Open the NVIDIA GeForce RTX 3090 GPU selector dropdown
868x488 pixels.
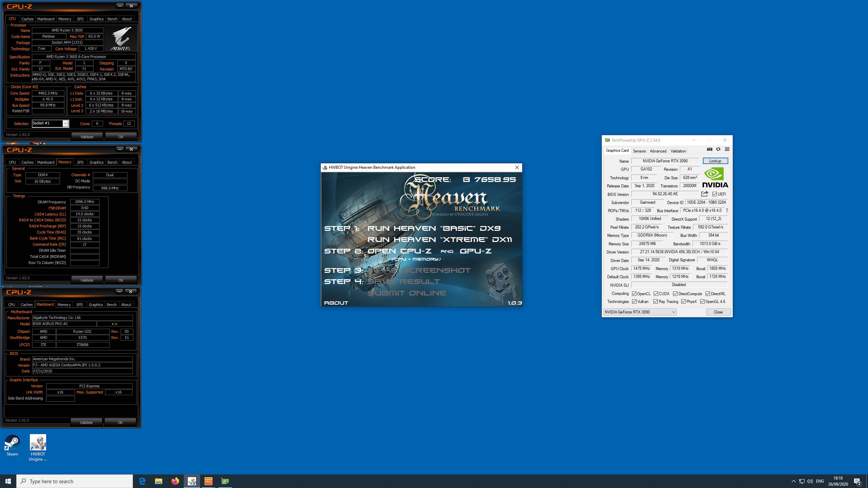coord(640,312)
